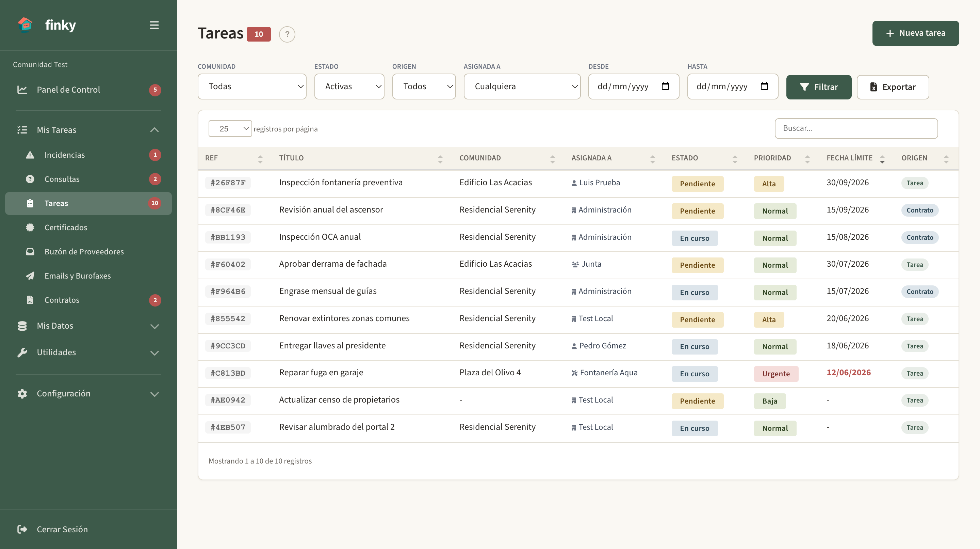
Task: Click the Hasta date input field
Action: coord(732,87)
